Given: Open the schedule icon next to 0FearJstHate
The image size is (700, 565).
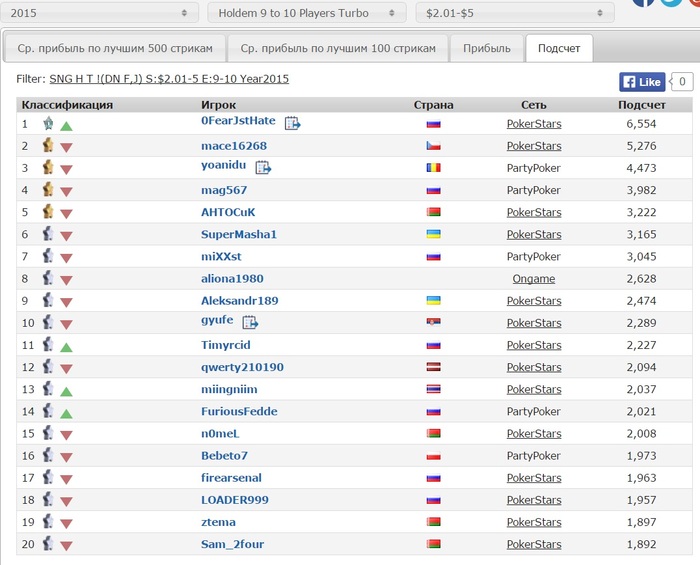Looking at the screenshot, I should coord(292,123).
